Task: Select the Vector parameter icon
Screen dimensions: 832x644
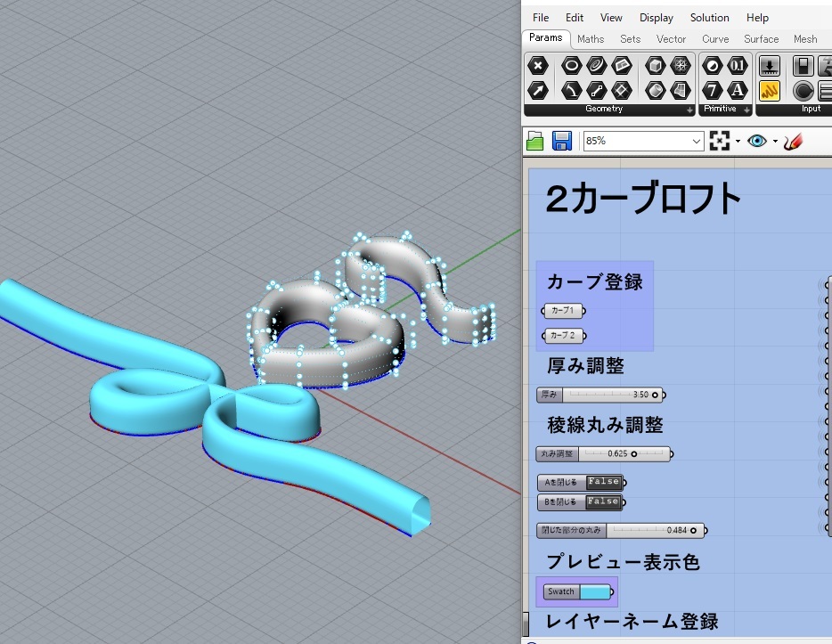Action: point(537,90)
